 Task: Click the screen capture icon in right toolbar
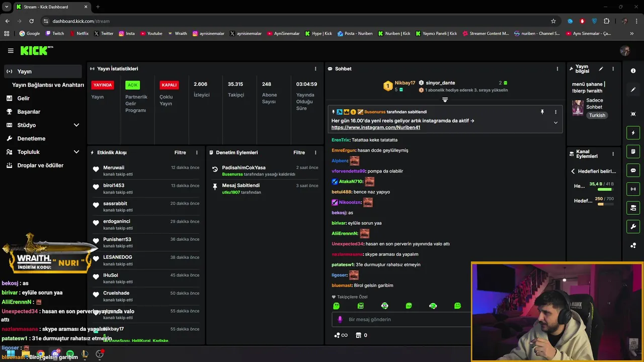(633, 114)
